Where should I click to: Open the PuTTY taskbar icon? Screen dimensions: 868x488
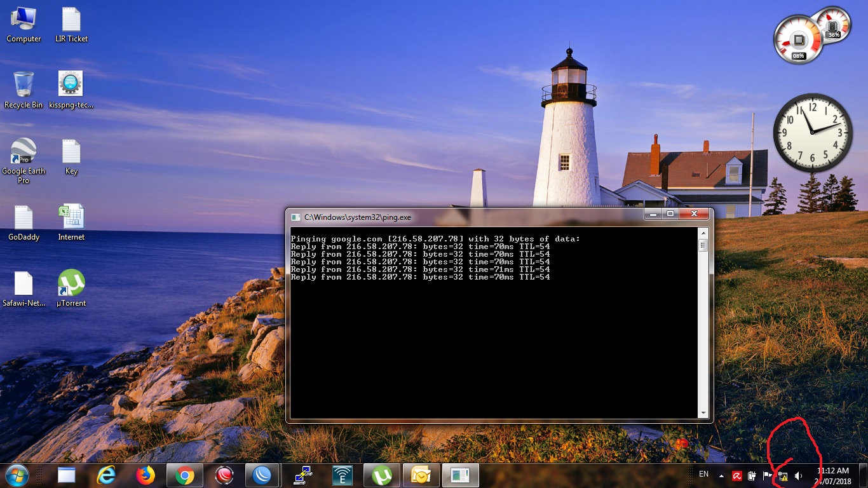(303, 475)
